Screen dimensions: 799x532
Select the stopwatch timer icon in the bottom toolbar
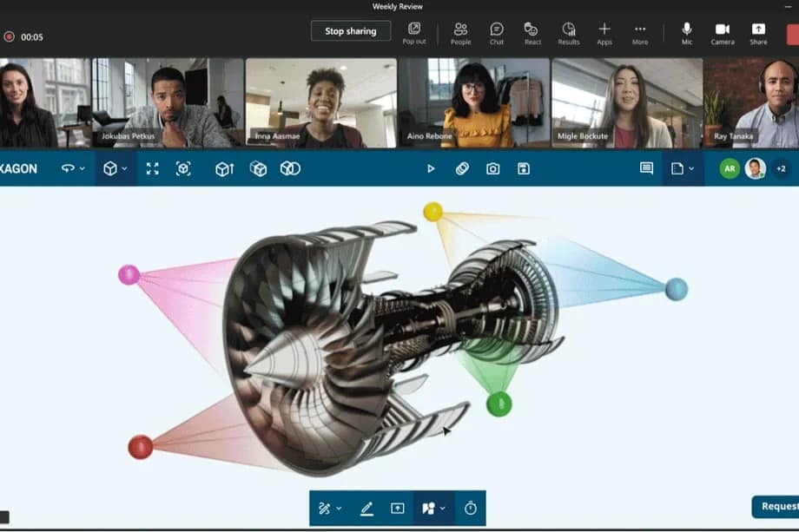(x=470, y=508)
